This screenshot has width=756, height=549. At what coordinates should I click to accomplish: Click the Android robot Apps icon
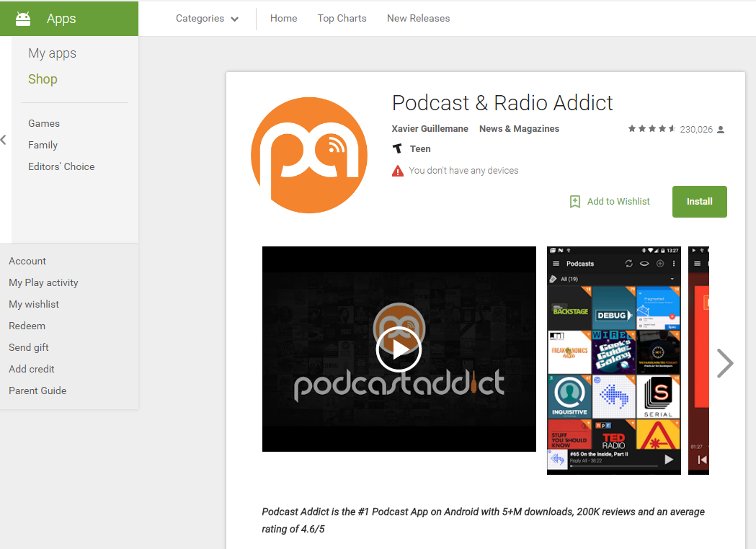click(23, 19)
